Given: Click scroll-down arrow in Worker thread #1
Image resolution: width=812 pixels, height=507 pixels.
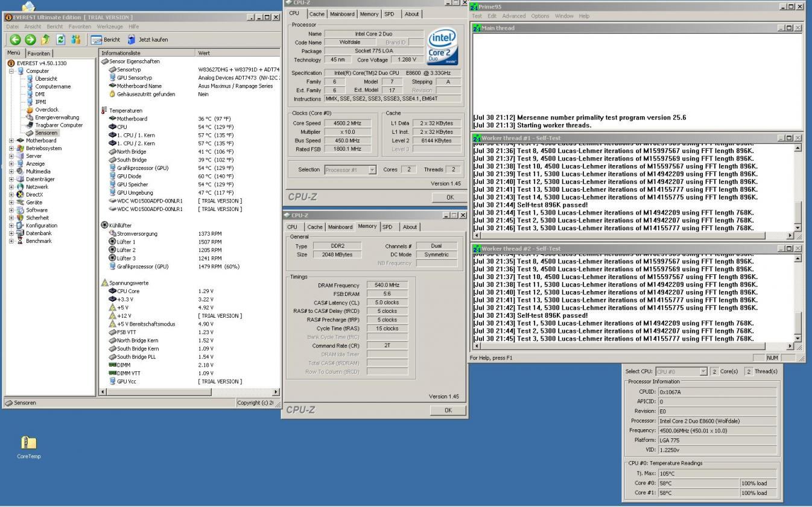Looking at the screenshot, I should 798,227.
